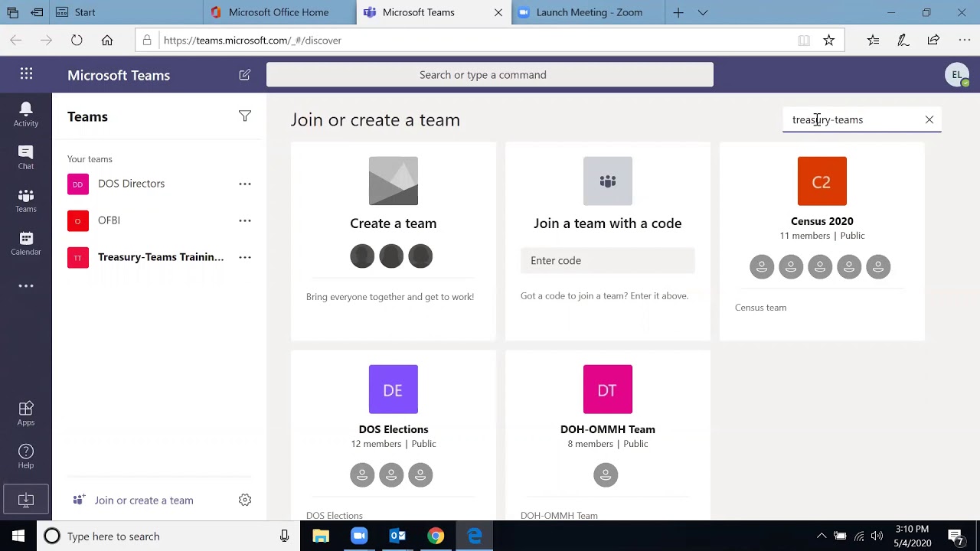This screenshot has height=551, width=980.
Task: Open Chrome from the taskbar
Action: pos(436,536)
